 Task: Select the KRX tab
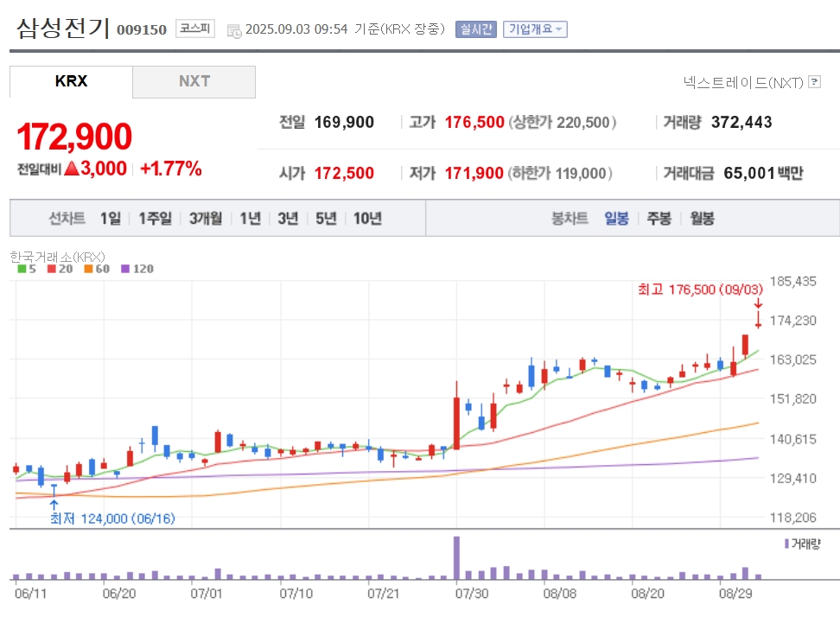point(71,81)
